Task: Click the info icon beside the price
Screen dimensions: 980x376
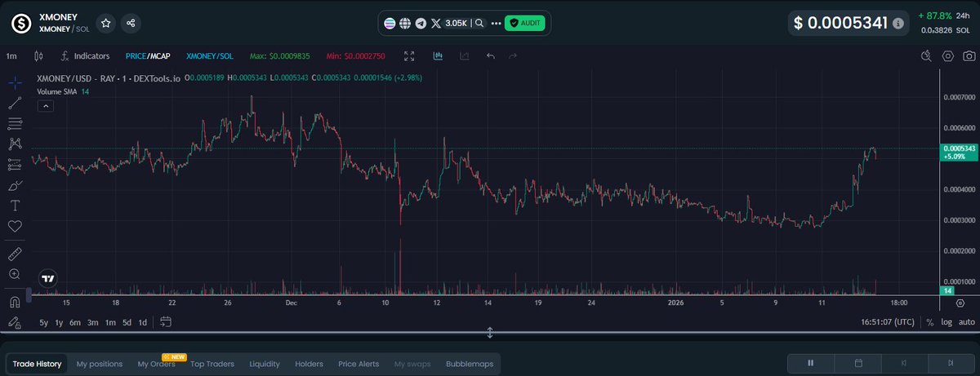Action: click(x=898, y=24)
